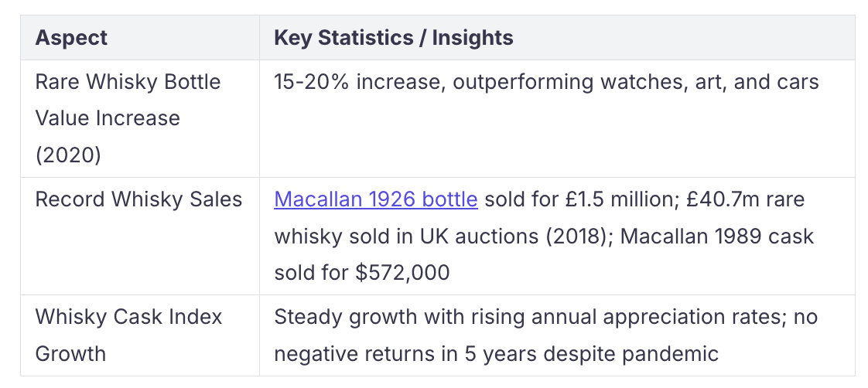The width and height of the screenshot is (868, 388).
Task: Click the 'UK auctions (2018)' text
Action: tap(514, 236)
